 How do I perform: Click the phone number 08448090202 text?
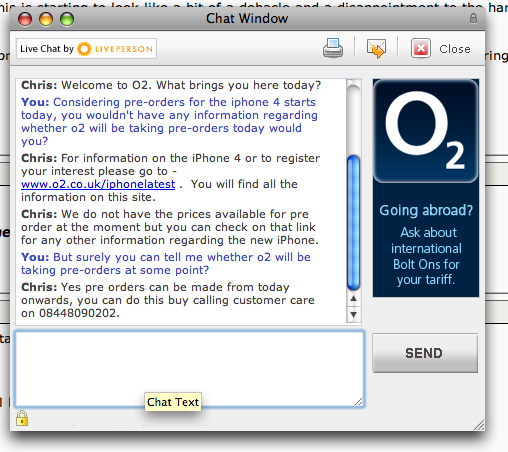click(x=78, y=313)
